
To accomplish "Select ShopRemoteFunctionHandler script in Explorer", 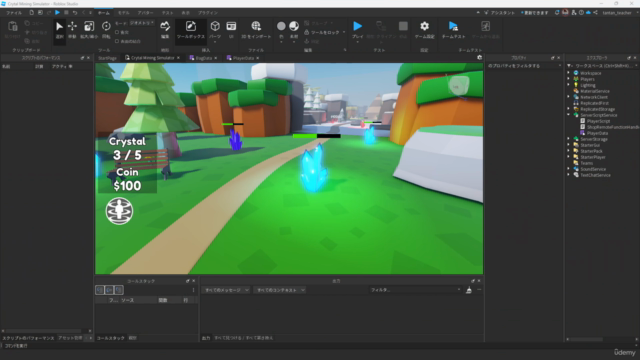I will (610, 127).
